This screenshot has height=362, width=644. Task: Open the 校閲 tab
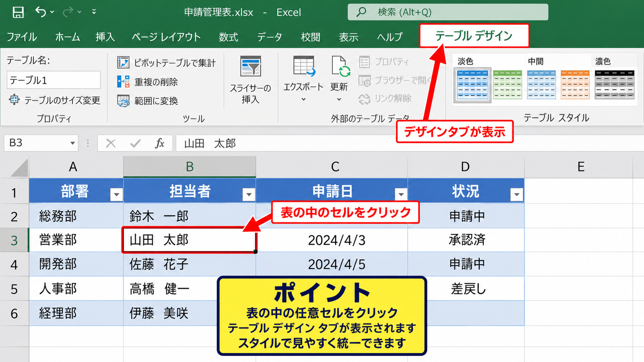click(310, 37)
